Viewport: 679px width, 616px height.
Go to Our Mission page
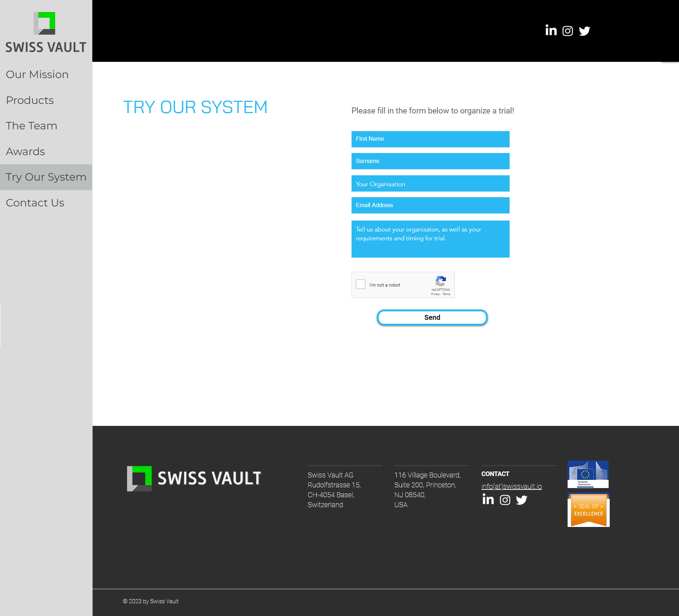(37, 75)
